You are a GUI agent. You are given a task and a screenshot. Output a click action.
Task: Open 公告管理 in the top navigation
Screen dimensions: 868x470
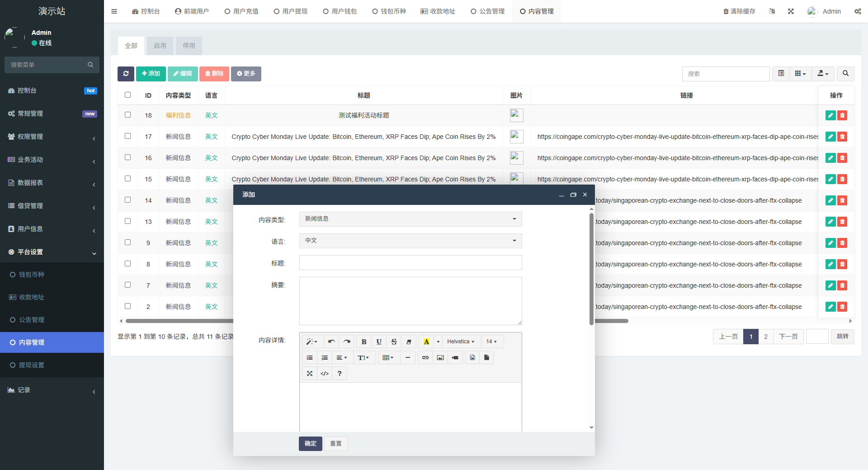point(487,11)
